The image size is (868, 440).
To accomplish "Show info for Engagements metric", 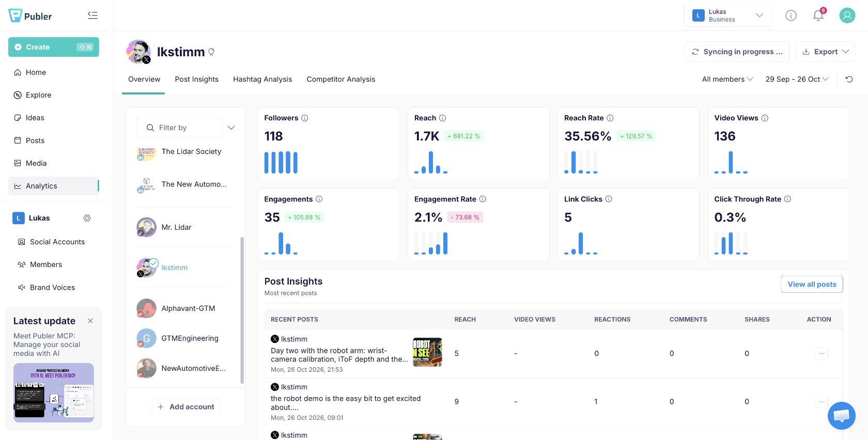I will pyautogui.click(x=319, y=199).
